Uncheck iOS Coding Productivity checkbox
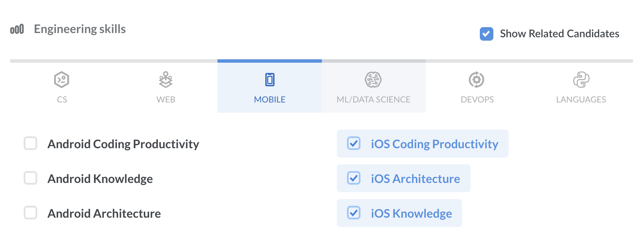The width and height of the screenshot is (644, 238). click(x=354, y=144)
